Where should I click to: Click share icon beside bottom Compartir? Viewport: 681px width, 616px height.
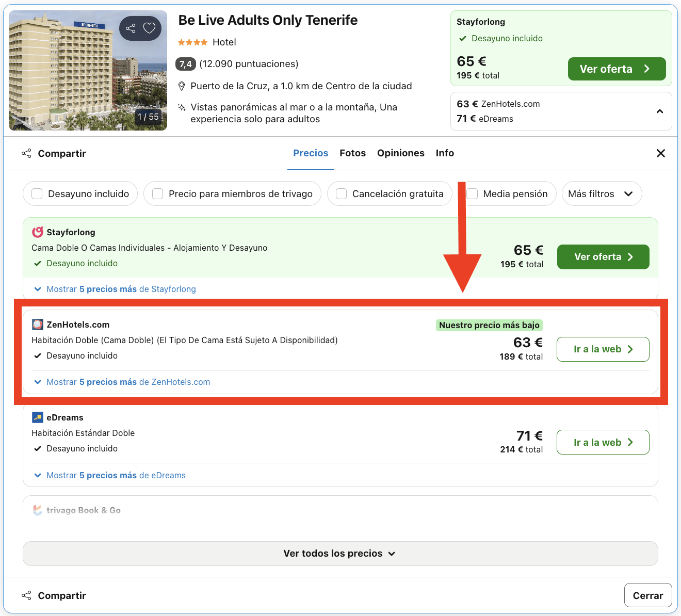(26, 595)
